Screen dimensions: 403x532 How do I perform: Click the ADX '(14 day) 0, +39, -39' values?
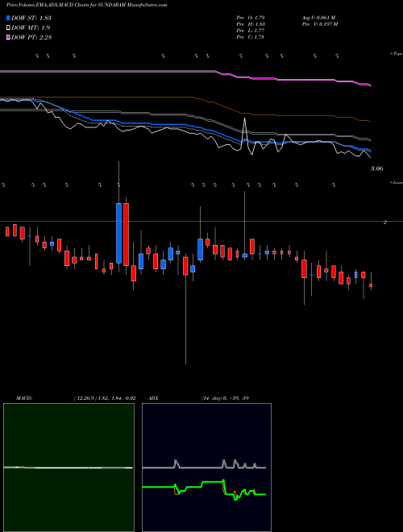[225, 398]
